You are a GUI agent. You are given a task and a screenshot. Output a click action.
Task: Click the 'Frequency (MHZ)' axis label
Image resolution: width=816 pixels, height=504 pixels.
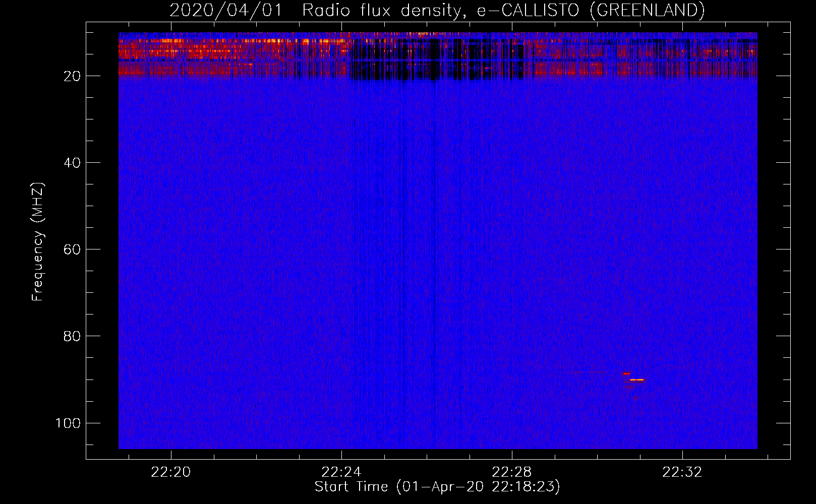click(x=38, y=241)
